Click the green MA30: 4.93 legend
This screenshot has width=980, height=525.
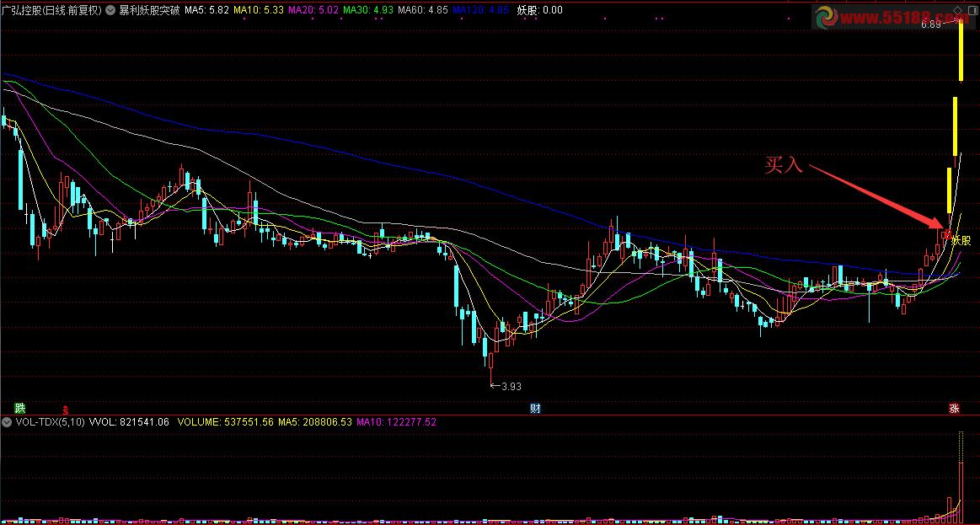point(367,11)
